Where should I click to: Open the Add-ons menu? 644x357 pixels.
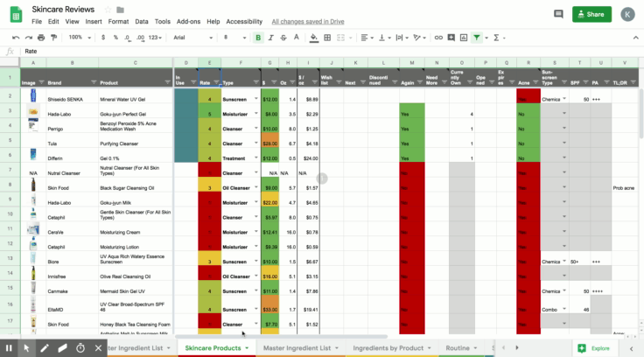[x=188, y=21]
